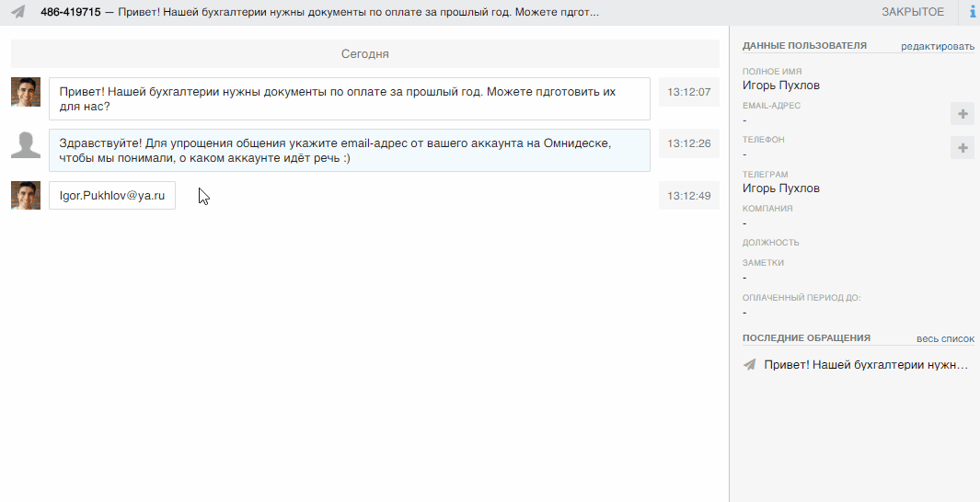Select the Igor.Pukhlov@ya.ru message bubble
This screenshot has height=502, width=980.
pos(112,195)
